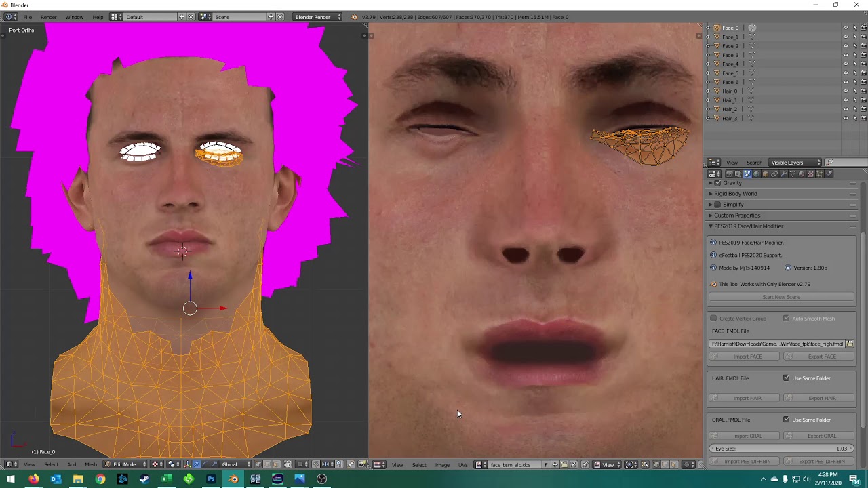Open the Modifiers wrench tab
This screenshot has width=868, height=488.
click(783, 174)
